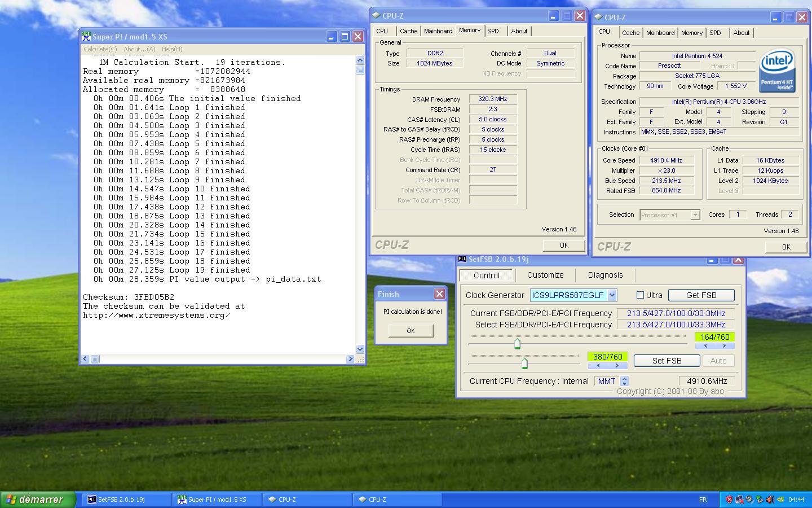Screen dimensions: 812x508
Task: Click MMT spinner up arrow
Action: click(624, 378)
